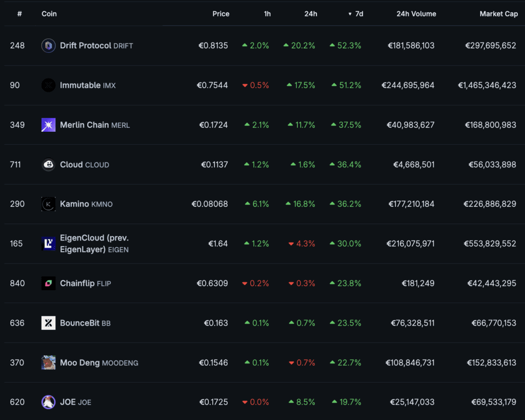Click EigenCloud price €1.64
Viewport: 525px width, 420px height.
218,244
